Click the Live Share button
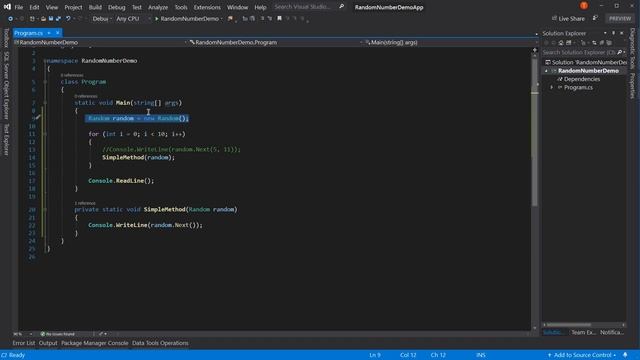 [x=568, y=18]
